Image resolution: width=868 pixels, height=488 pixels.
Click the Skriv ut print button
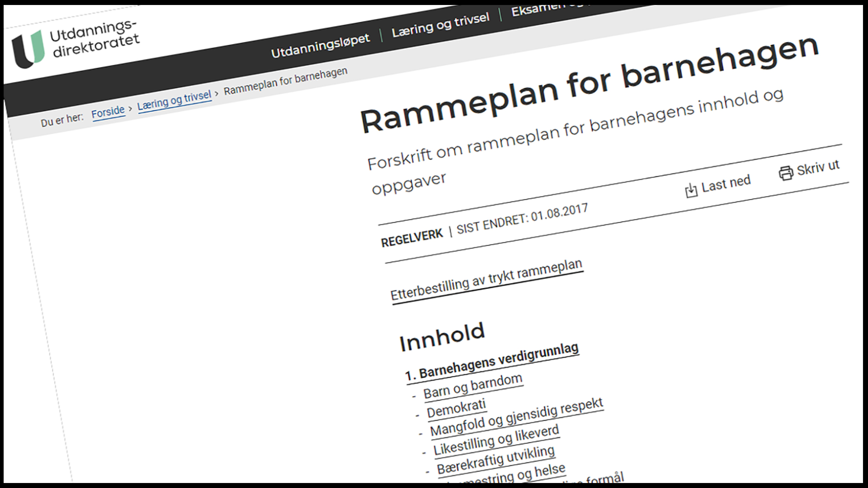809,169
